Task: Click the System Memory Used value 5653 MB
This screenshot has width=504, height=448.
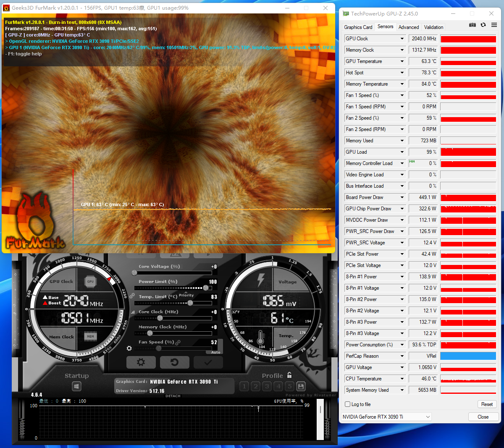Action: (423, 390)
